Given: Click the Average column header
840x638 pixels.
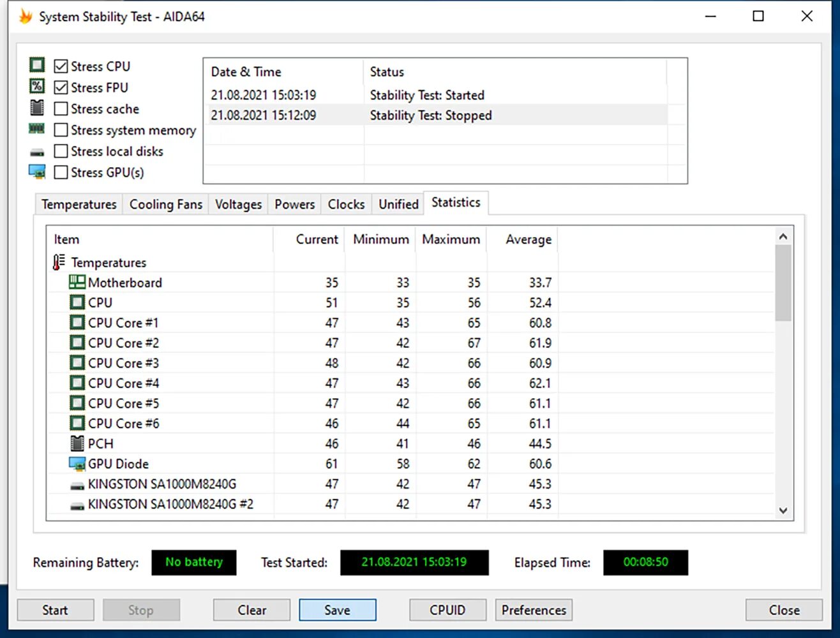Looking at the screenshot, I should click(522, 239).
